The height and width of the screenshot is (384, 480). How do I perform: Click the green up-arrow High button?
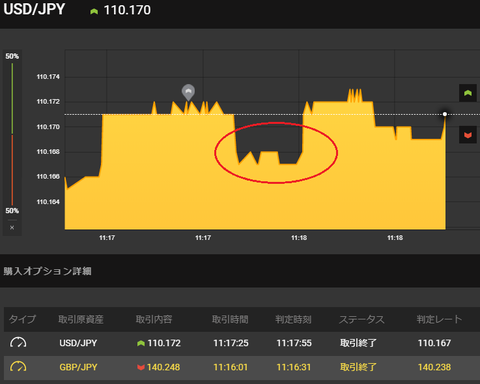[x=468, y=93]
